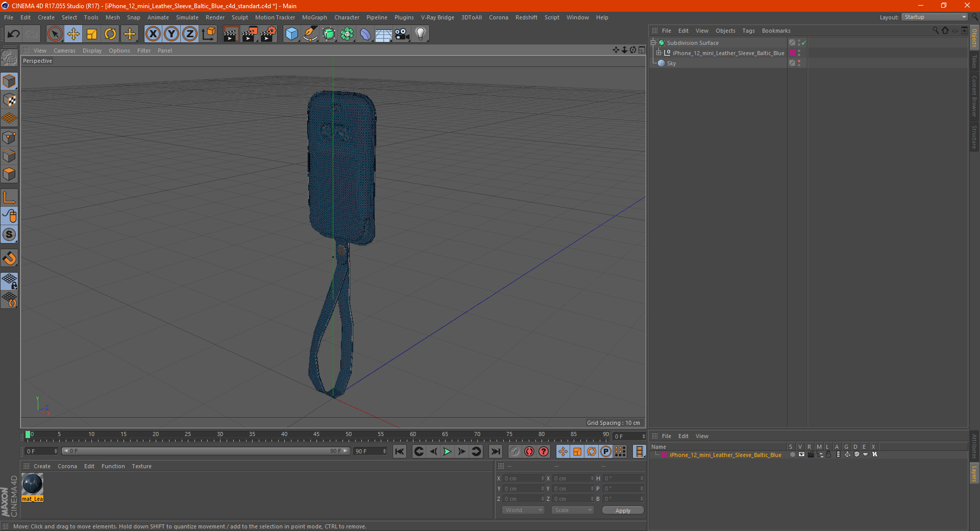The height and width of the screenshot is (531, 980).
Task: Open the World coordinate dropdown
Action: click(523, 510)
